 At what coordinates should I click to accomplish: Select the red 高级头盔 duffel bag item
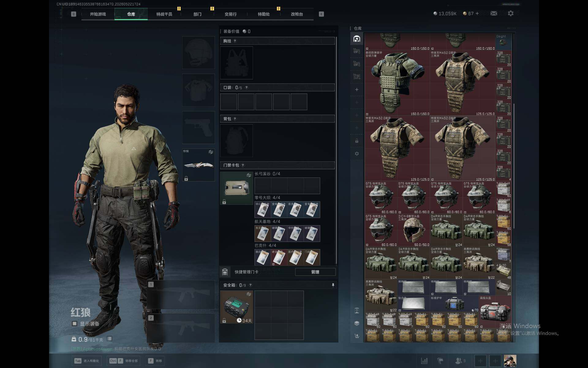tap(495, 312)
